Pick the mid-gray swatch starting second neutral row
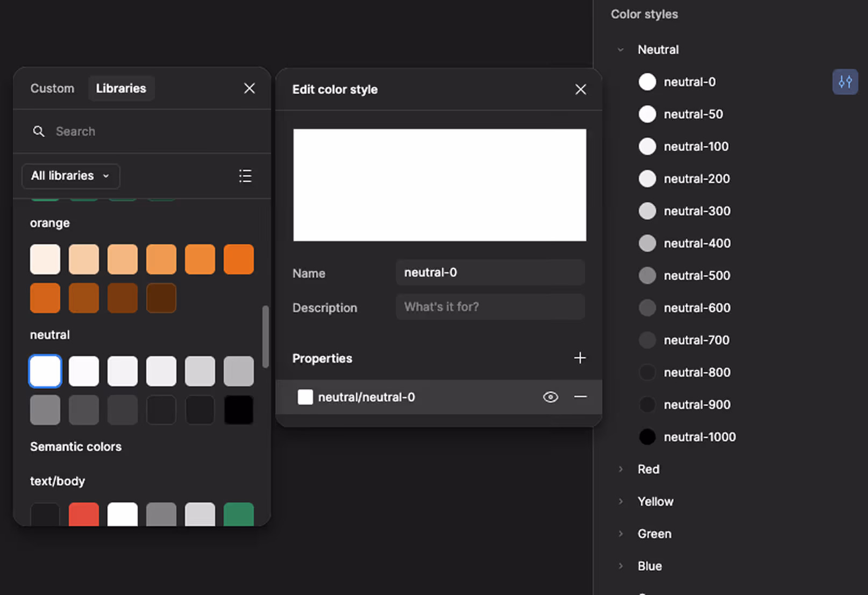 45,410
